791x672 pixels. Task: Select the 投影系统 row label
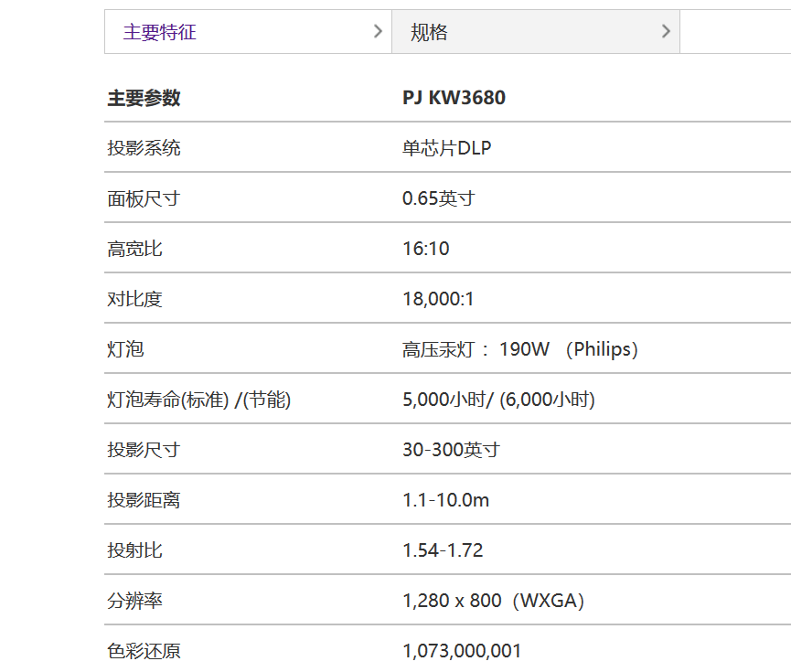[x=144, y=148]
